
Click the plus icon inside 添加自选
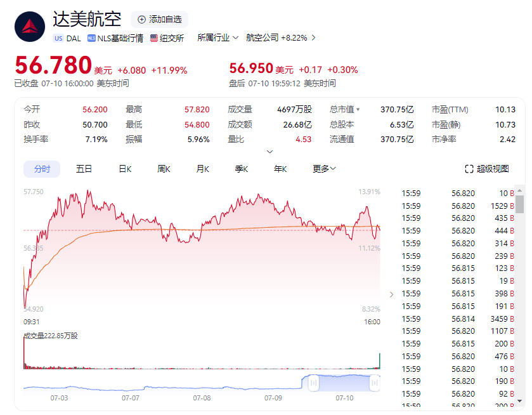[141, 19]
